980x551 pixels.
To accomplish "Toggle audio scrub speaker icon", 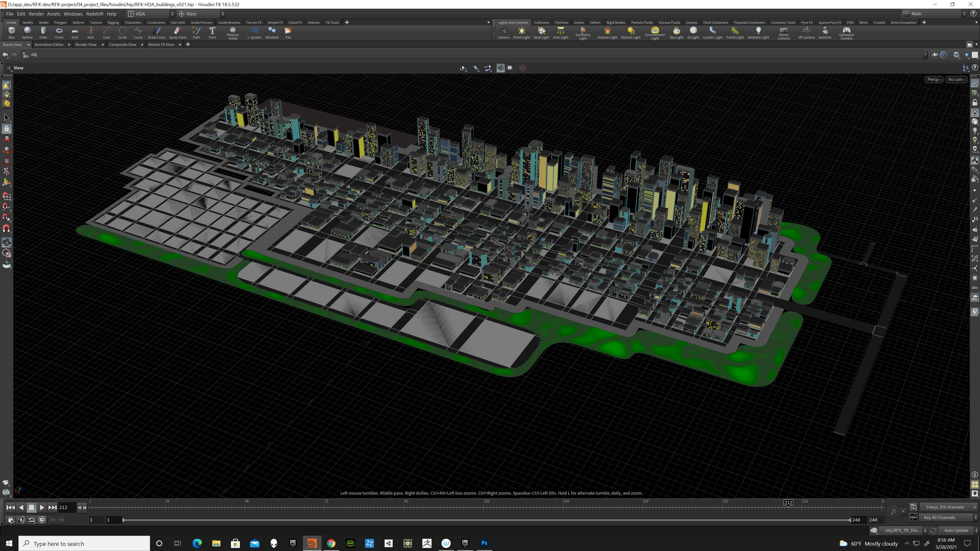I will pyautogui.click(x=21, y=520).
